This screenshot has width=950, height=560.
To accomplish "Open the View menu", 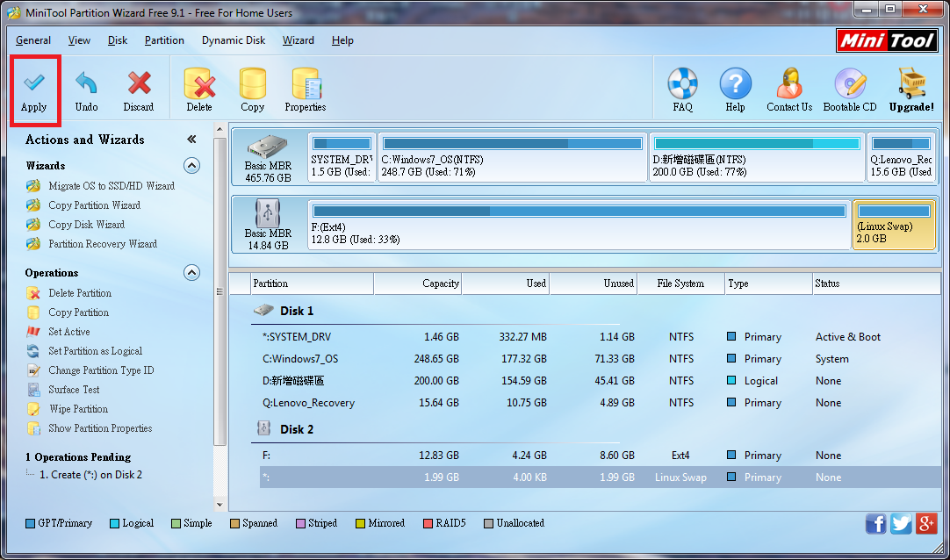I will 79,40.
